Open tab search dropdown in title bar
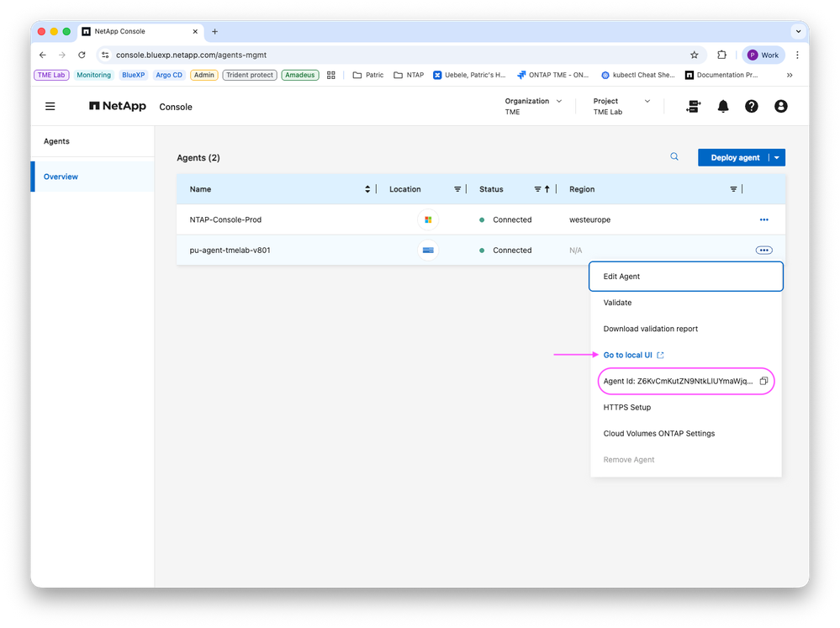The height and width of the screenshot is (628, 840). click(798, 32)
